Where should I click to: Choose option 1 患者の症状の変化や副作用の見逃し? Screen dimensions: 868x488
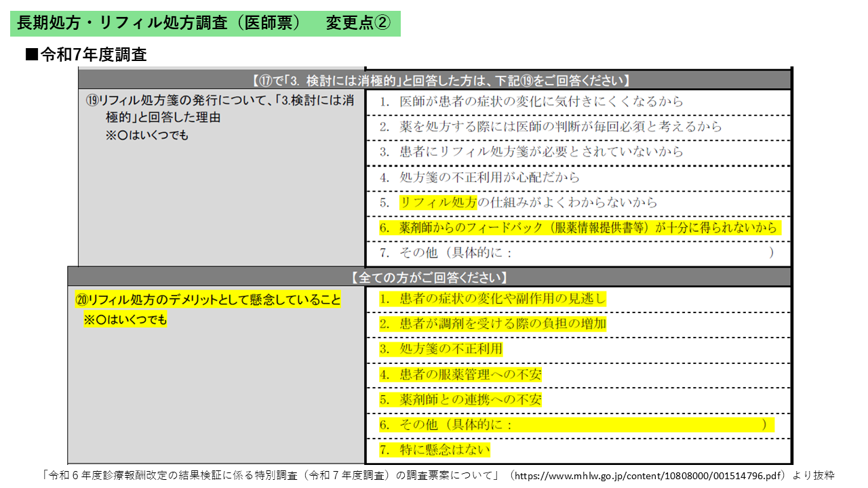click(x=492, y=299)
